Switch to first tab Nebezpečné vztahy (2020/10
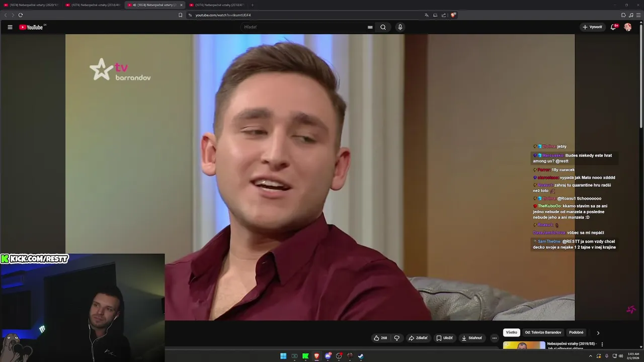Screen dimensions: 644x362 click(32, 5)
